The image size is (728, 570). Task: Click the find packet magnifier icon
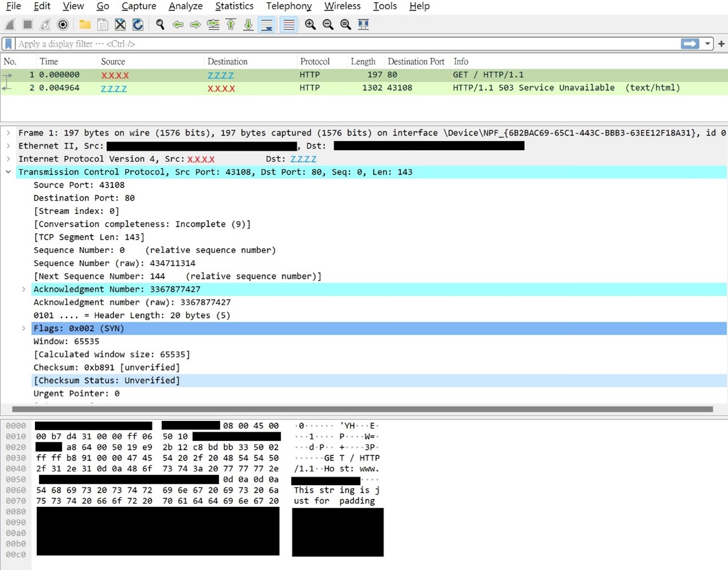click(160, 25)
